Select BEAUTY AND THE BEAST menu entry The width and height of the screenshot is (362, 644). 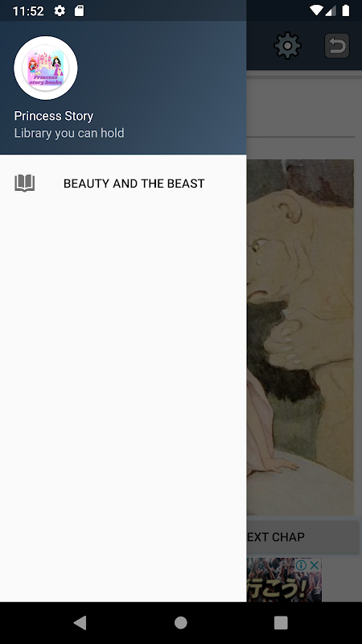[x=123, y=184]
